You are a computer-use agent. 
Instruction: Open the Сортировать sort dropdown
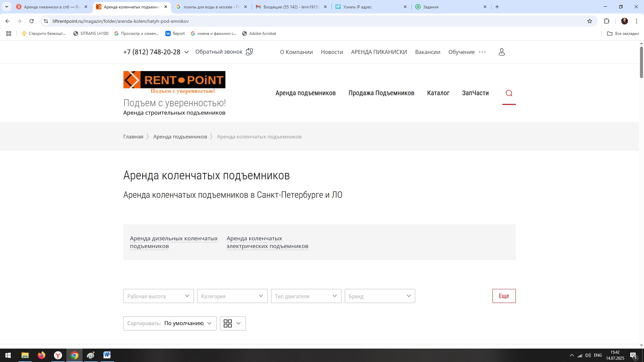pos(170,323)
